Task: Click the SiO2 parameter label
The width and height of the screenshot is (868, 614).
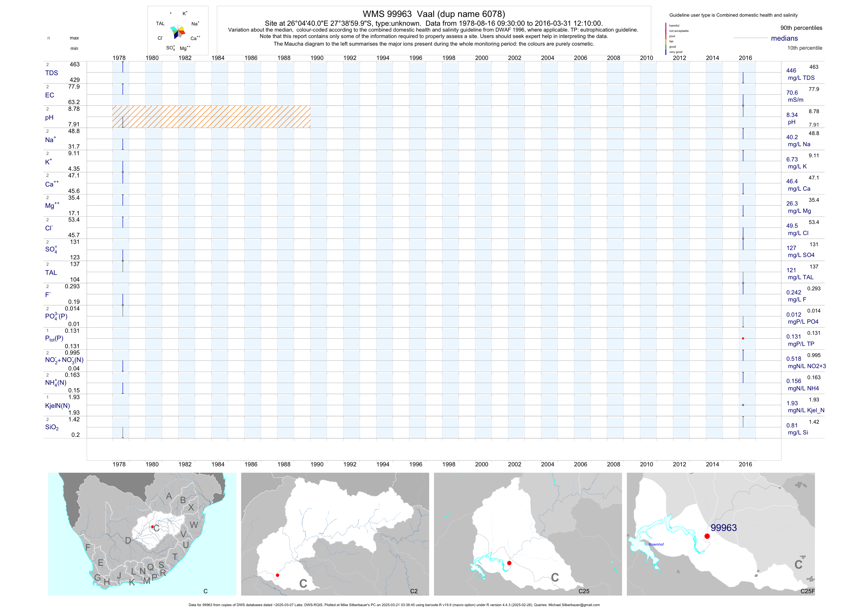Action: (x=52, y=427)
